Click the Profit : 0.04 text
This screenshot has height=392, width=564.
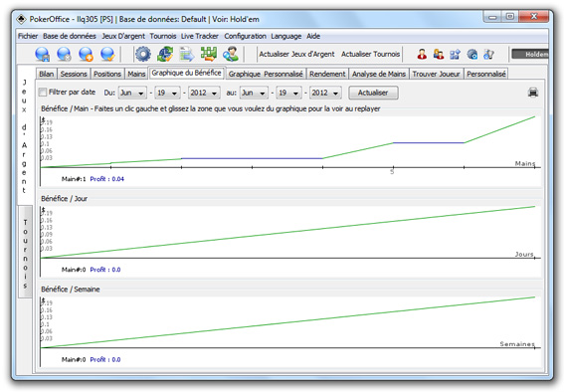pos(106,179)
